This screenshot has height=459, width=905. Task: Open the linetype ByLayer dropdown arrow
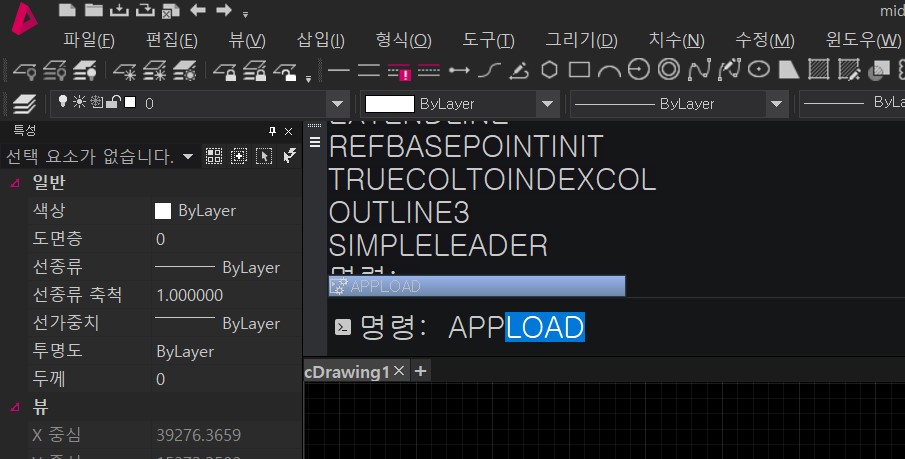pos(776,105)
